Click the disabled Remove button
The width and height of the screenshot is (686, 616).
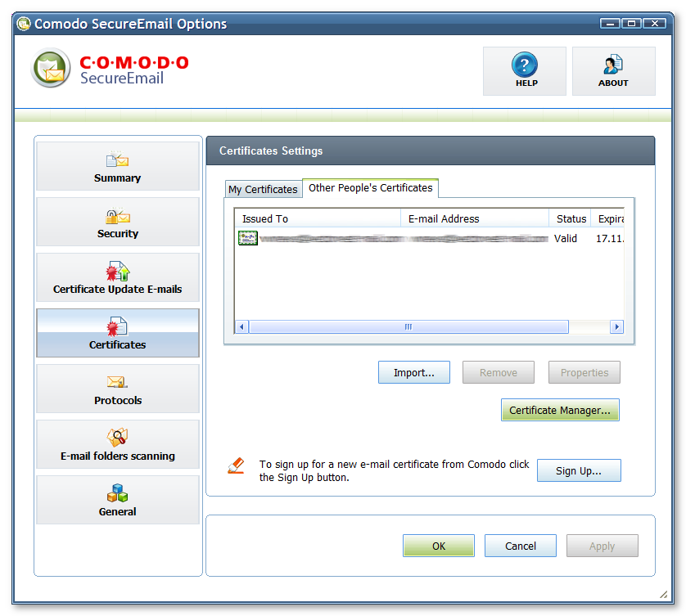499,372
